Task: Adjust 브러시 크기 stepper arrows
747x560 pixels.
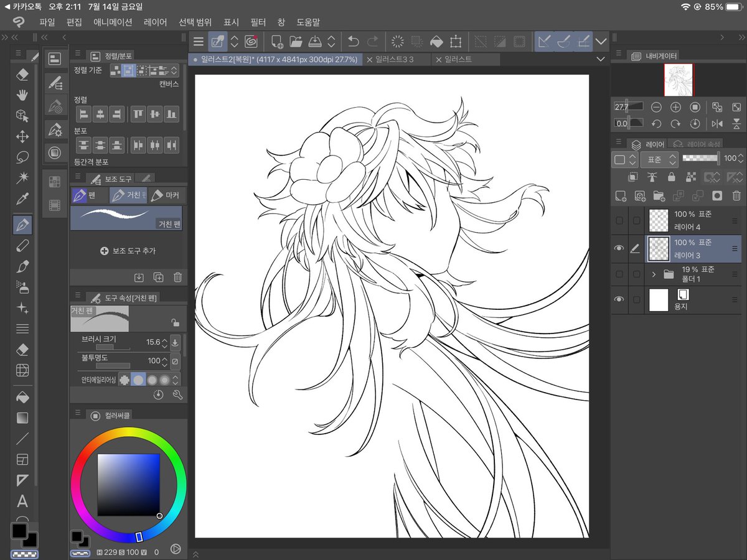Action: pyautogui.click(x=164, y=342)
